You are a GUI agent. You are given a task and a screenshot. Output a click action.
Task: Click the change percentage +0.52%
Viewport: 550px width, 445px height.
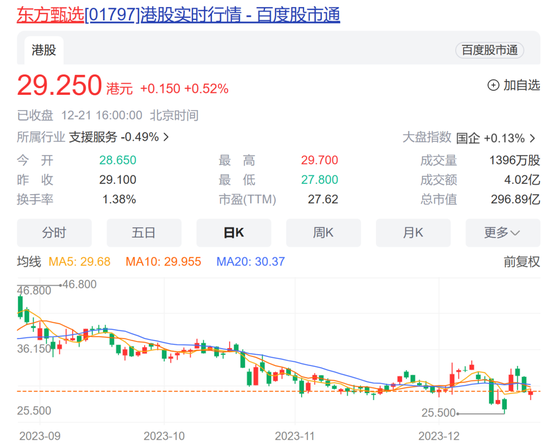click(206, 89)
